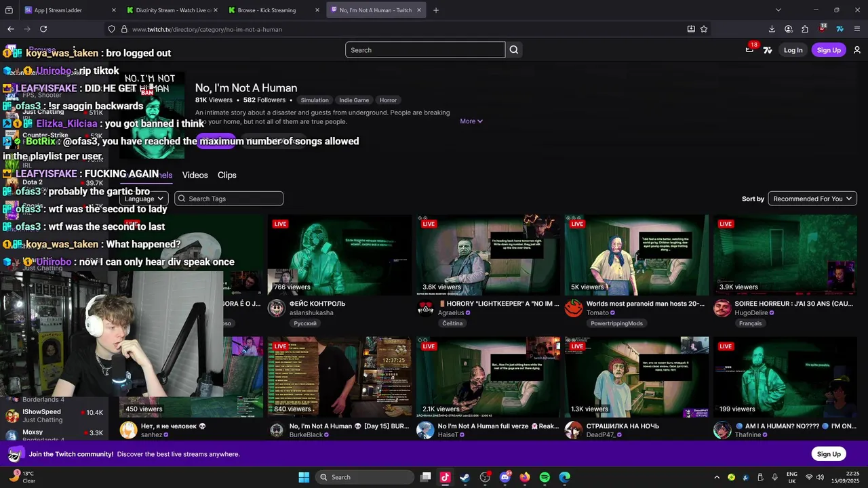Image resolution: width=868 pixels, height=488 pixels.
Task: Open Moxsy channel in sidebar
Action: 54,434
